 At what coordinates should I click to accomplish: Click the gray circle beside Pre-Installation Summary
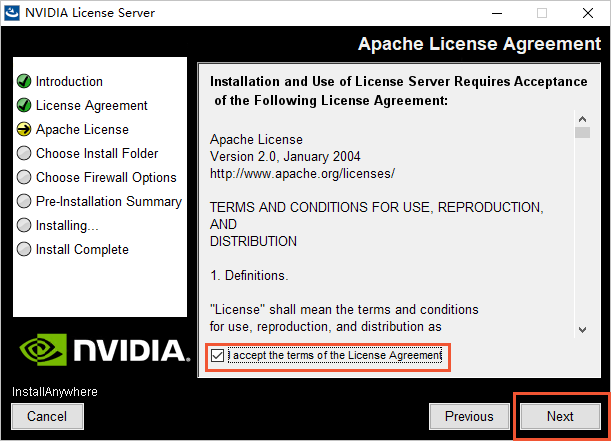point(24,201)
